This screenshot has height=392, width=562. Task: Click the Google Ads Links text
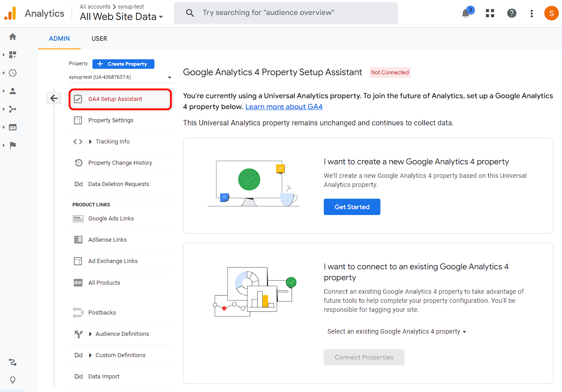[x=111, y=219]
